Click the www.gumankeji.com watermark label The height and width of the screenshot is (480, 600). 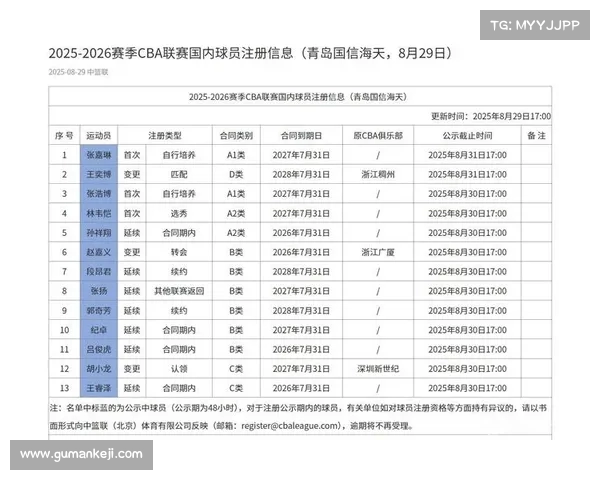[82, 454]
